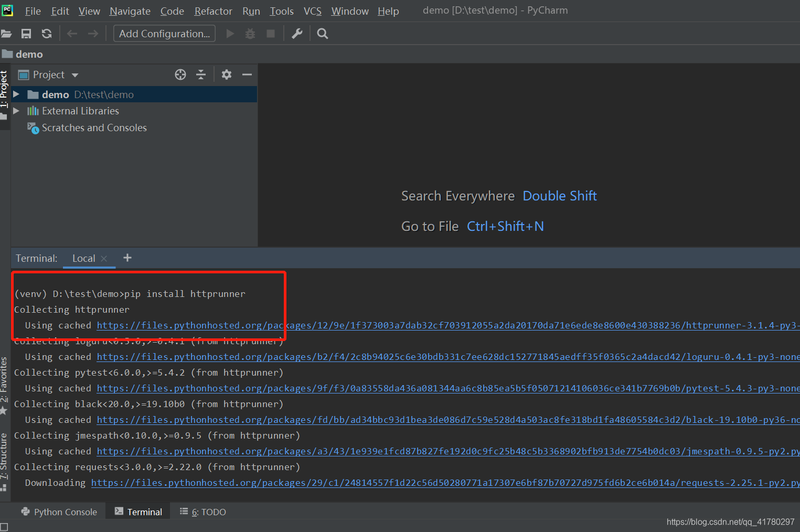The width and height of the screenshot is (800, 532).
Task: Open the Code menu
Action: click(x=172, y=11)
